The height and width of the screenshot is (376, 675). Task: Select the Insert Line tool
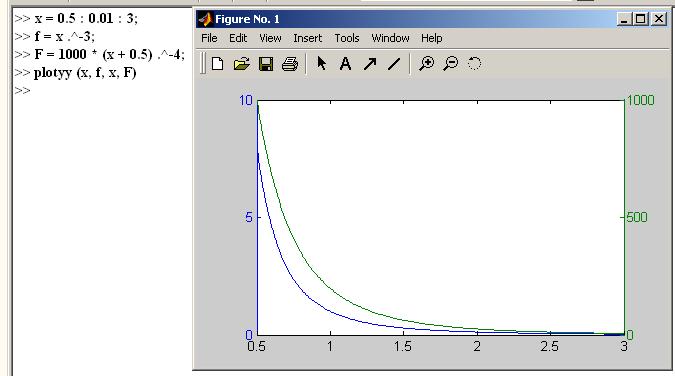394,64
